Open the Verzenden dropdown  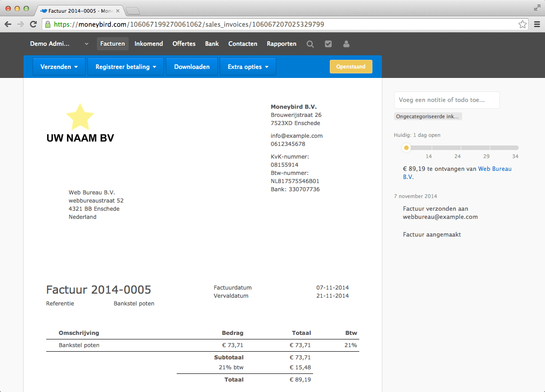[59, 66]
